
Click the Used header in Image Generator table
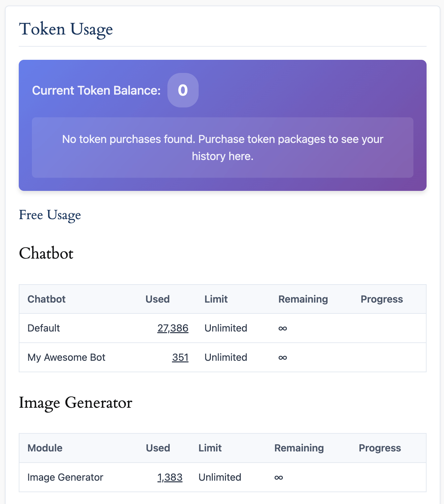(x=158, y=448)
